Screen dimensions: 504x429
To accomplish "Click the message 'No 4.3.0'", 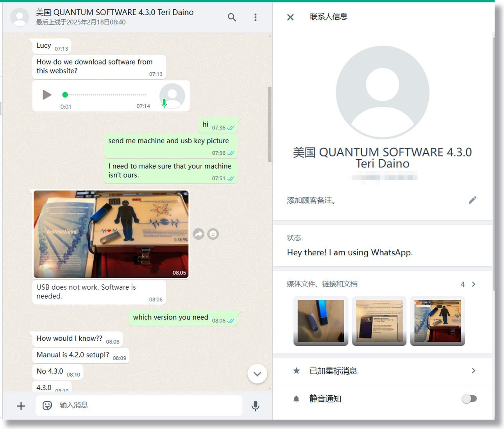I will click(x=58, y=372).
